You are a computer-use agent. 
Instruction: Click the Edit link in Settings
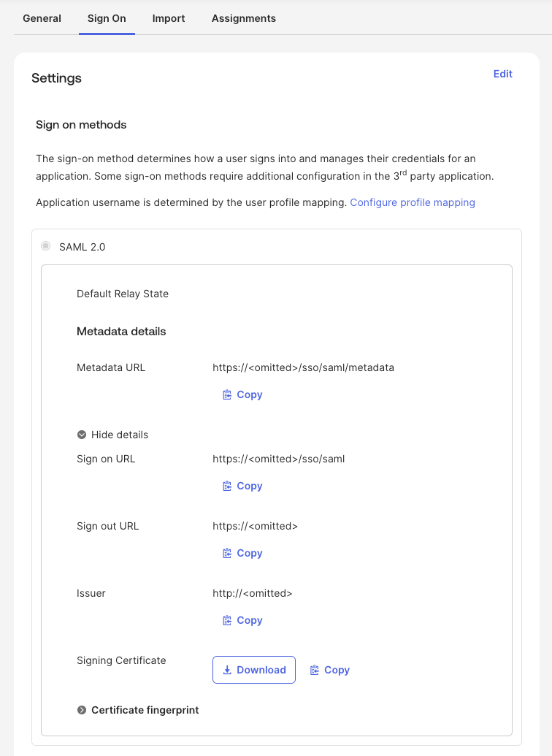click(503, 74)
